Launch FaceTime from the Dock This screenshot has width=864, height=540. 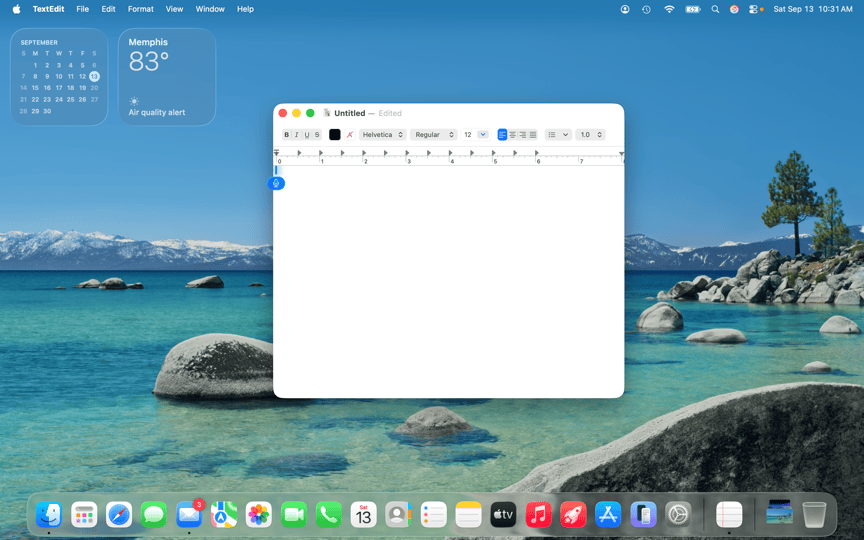294,515
